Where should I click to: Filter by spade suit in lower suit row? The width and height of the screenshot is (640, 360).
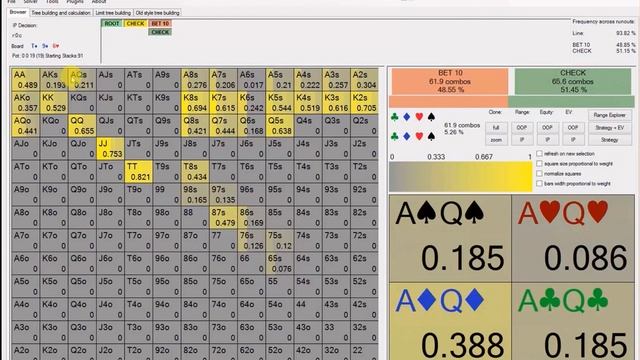(x=431, y=136)
